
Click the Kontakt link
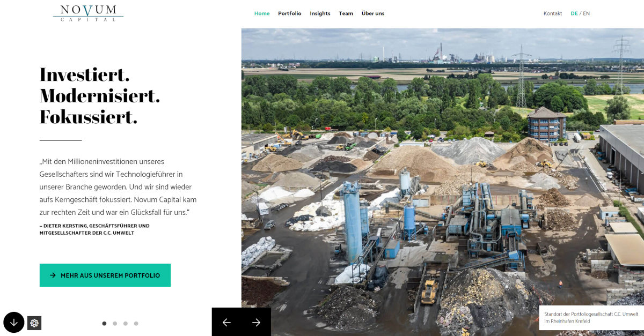tap(553, 13)
